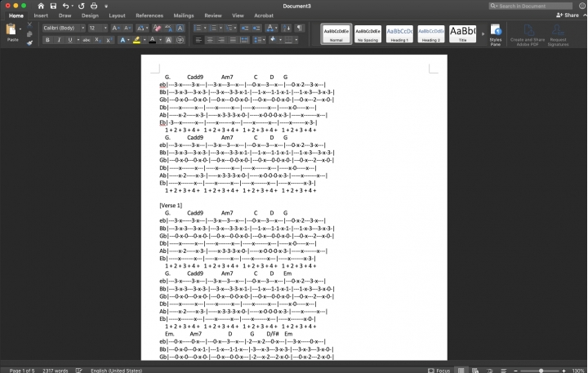Align text left
This screenshot has width=588, height=373.
(x=198, y=40)
